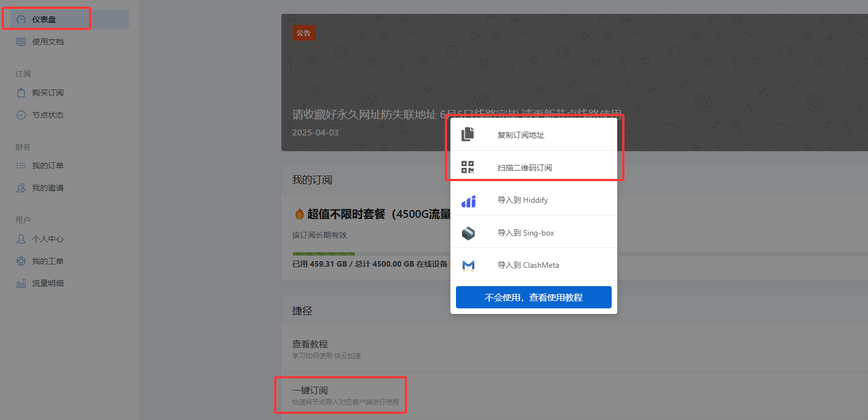Click the 捷径 section header

tap(302, 311)
